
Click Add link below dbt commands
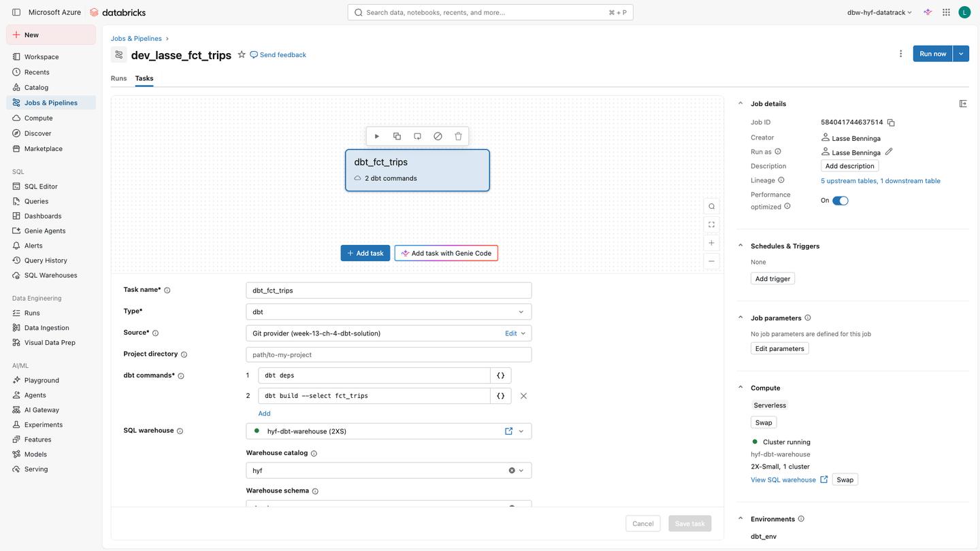point(265,414)
